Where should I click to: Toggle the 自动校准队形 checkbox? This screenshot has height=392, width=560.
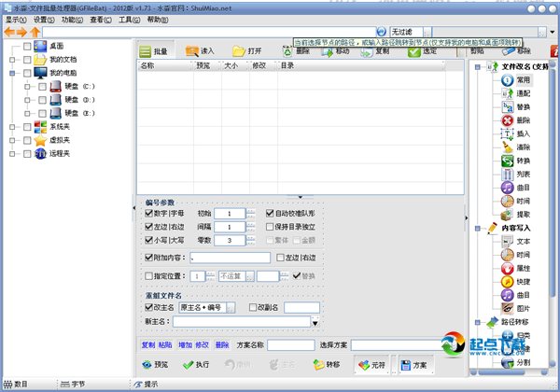pos(270,213)
